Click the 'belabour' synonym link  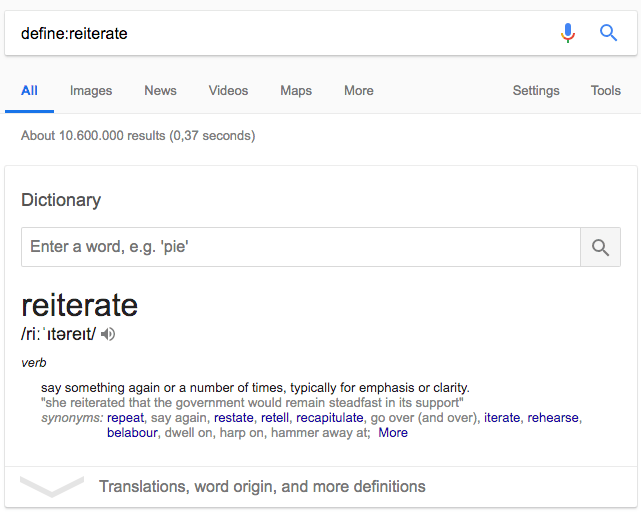[x=133, y=433]
